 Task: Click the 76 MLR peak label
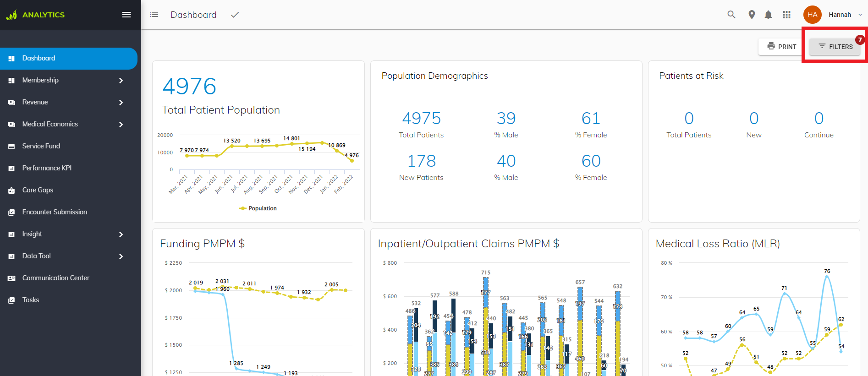(x=827, y=271)
